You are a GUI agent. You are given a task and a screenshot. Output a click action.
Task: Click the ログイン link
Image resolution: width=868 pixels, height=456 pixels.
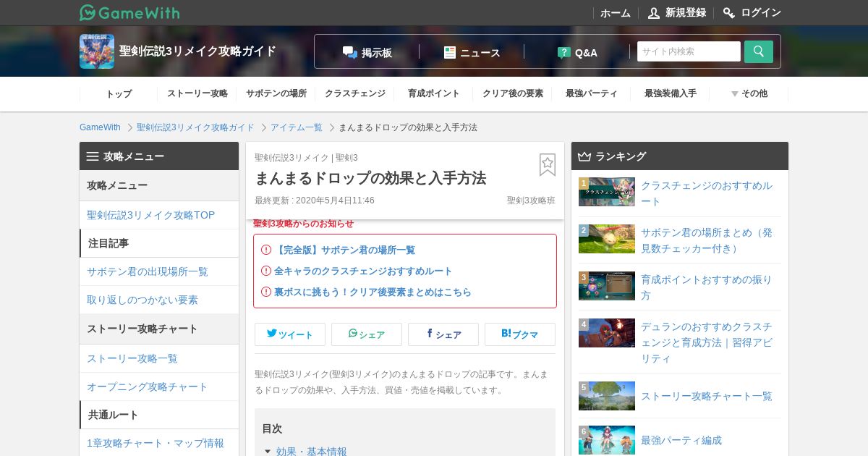761,12
